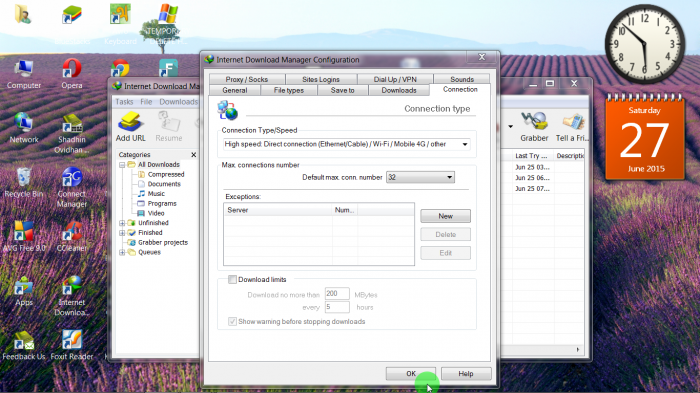
Task: Open the Connection Type/Speed dropdown
Action: point(346,144)
